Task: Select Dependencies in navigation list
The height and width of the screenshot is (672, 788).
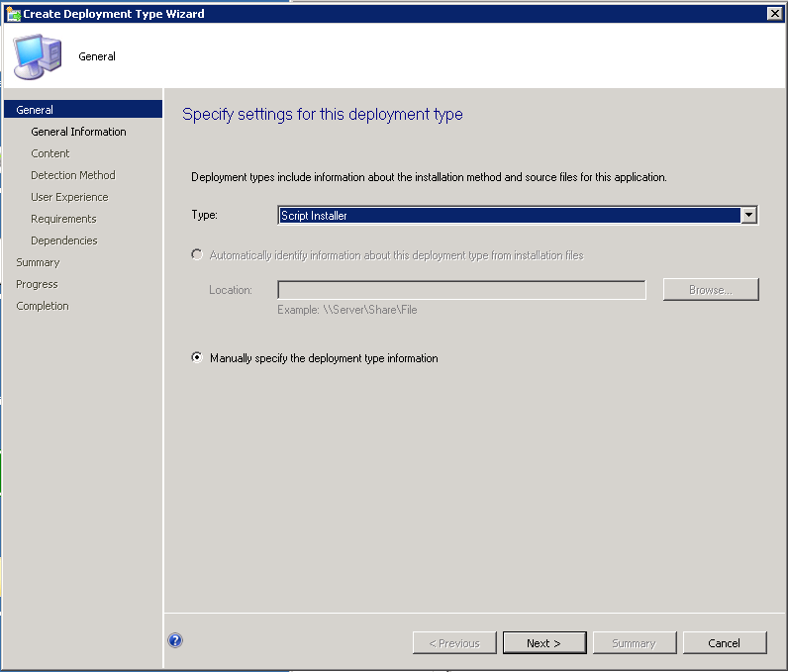Action: pyautogui.click(x=64, y=240)
